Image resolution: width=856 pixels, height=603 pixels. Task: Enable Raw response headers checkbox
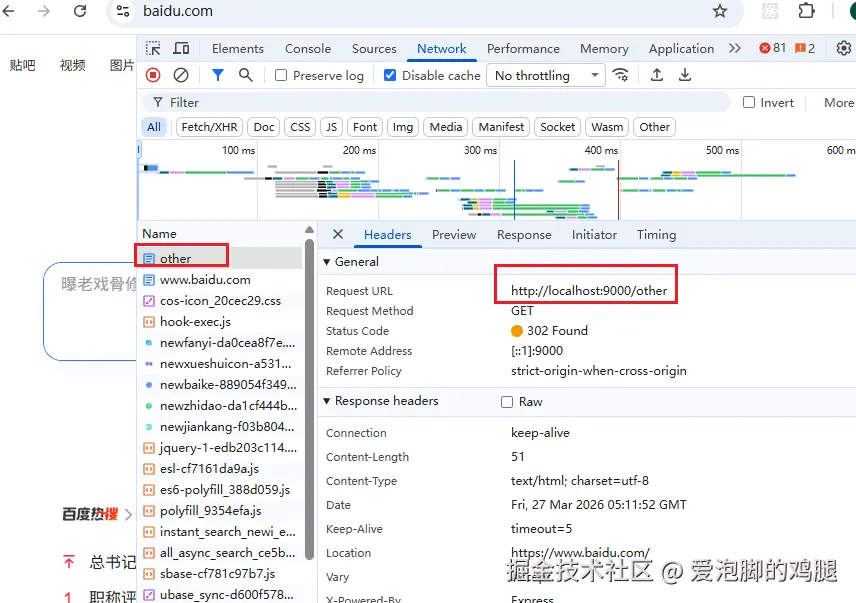(x=507, y=402)
